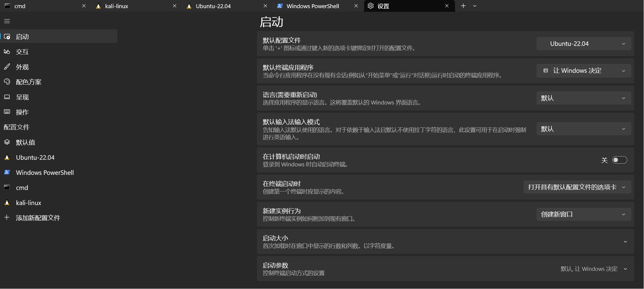
Task: Open 在终端启动时 dropdown
Action: [x=577, y=187]
